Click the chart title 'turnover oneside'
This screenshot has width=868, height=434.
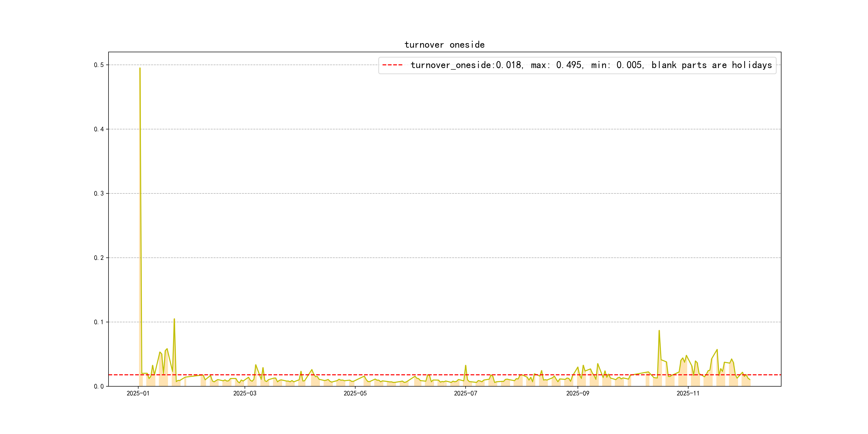click(444, 45)
